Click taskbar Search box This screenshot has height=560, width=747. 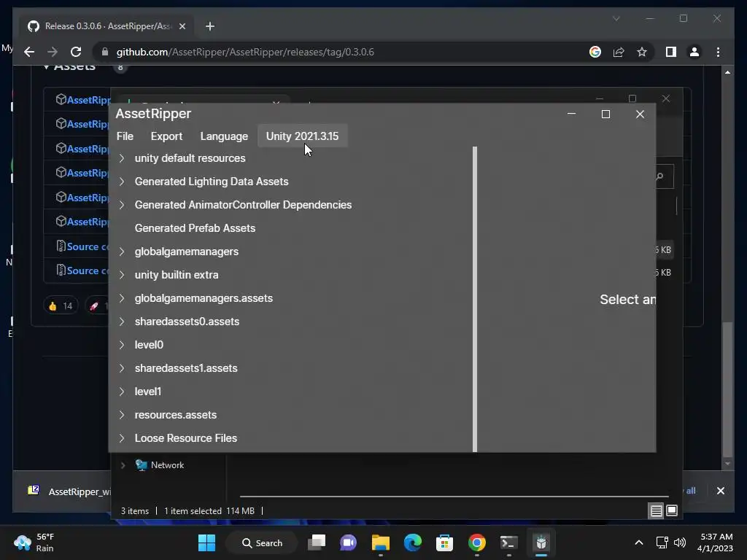262,542
